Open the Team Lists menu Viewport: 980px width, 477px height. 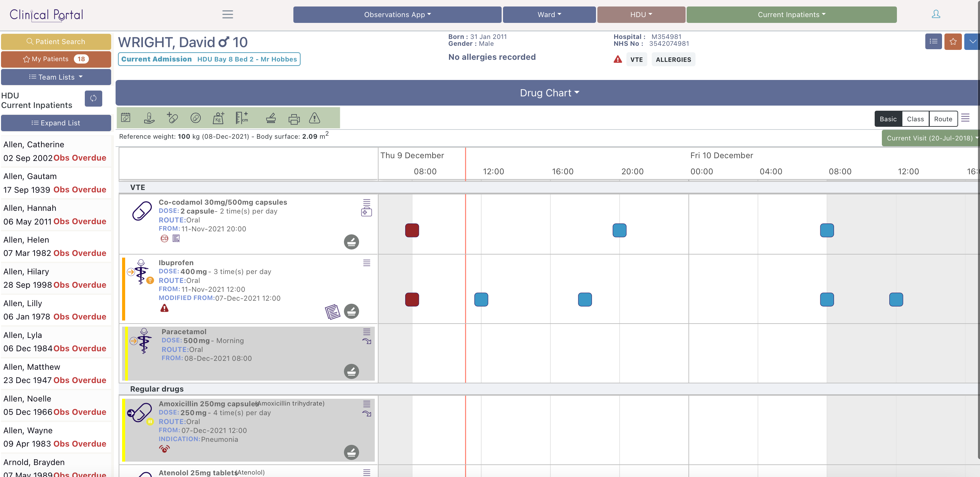(56, 77)
